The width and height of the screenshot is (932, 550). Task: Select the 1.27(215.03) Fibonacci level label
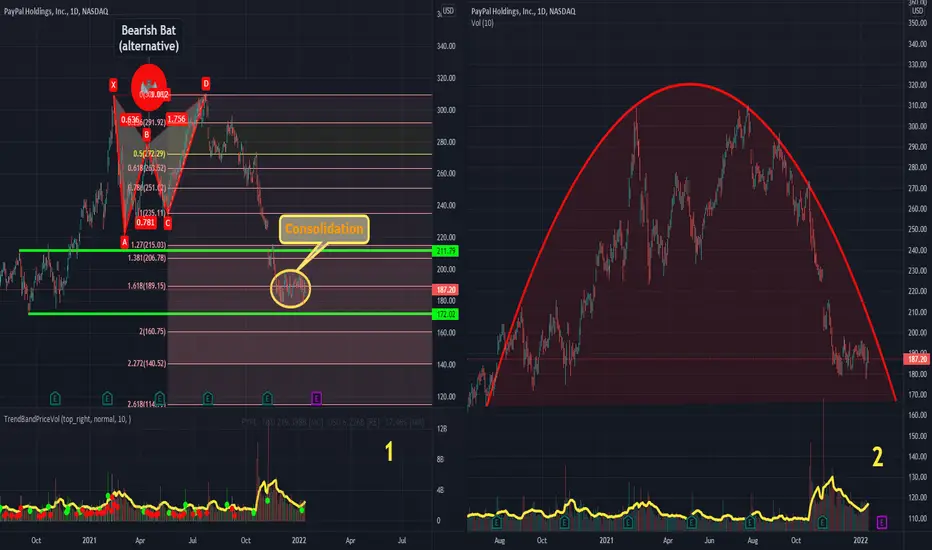(148, 245)
